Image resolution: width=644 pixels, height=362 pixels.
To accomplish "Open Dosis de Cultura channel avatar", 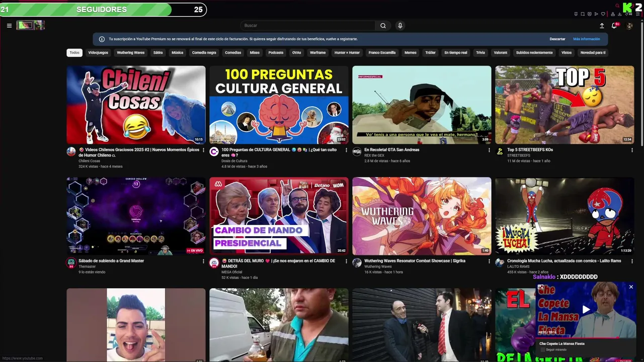I will pos(214,151).
